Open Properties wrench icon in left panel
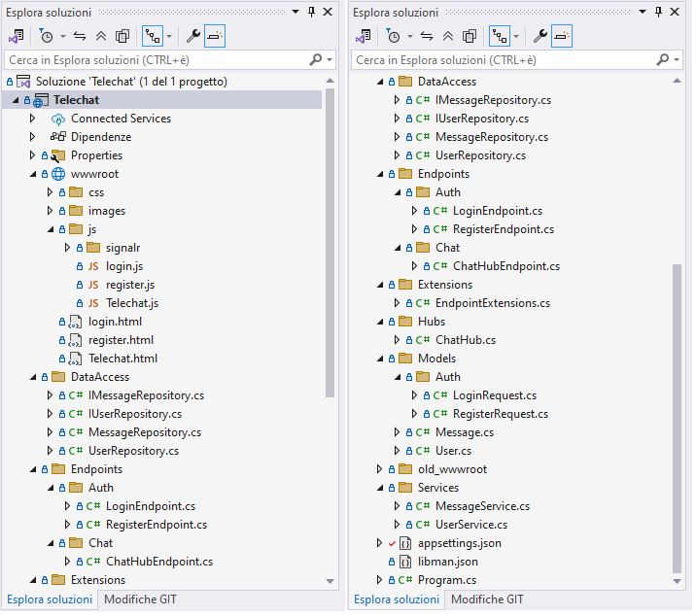The width and height of the screenshot is (696, 616). (x=192, y=36)
